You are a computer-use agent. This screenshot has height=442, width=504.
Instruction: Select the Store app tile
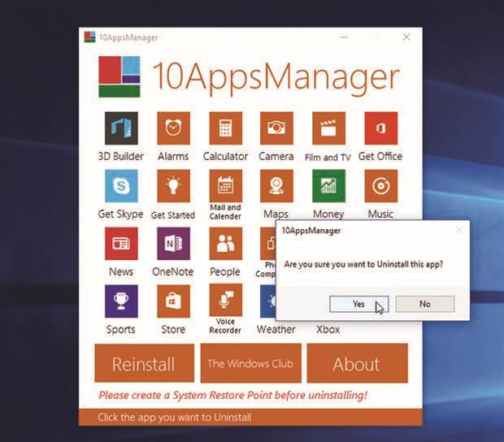[x=173, y=301]
